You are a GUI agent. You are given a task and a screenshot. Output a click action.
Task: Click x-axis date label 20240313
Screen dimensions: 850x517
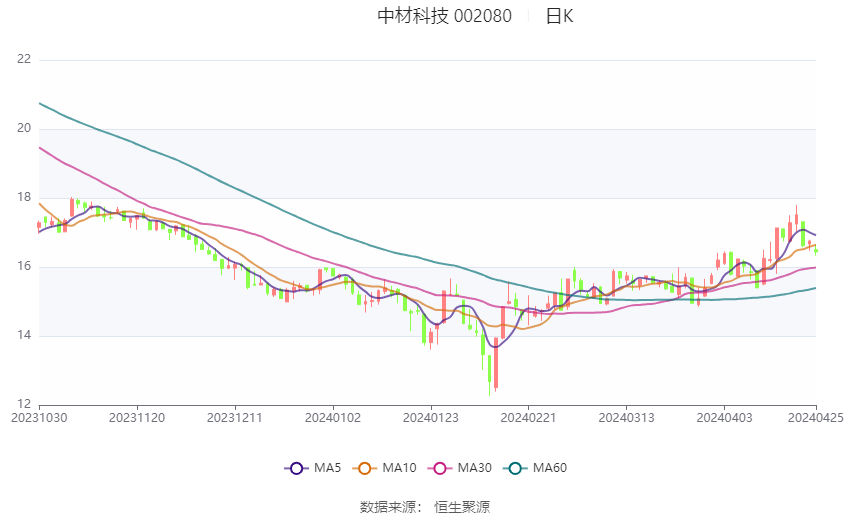627,418
